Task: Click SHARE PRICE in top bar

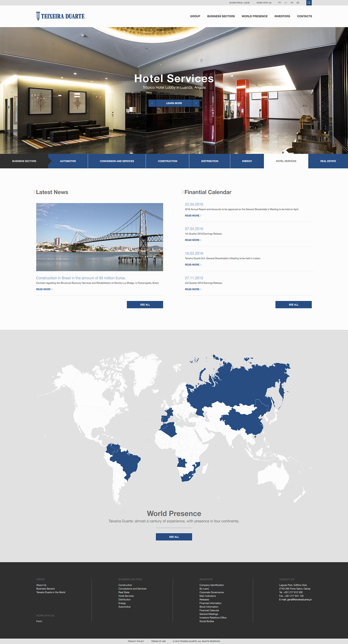Action: click(x=240, y=3)
